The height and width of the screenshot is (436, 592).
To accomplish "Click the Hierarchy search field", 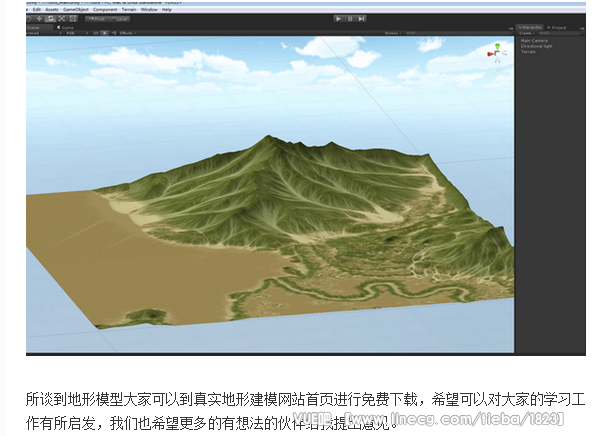I will [x=559, y=33].
